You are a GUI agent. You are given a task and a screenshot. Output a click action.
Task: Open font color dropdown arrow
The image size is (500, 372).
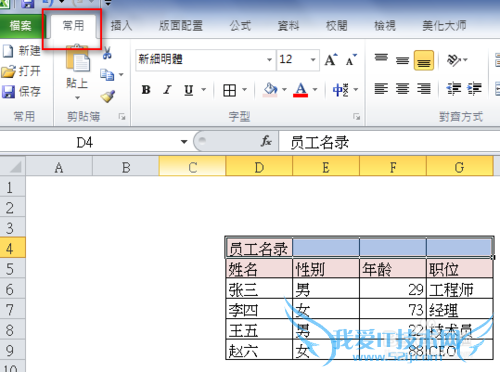pos(315,90)
